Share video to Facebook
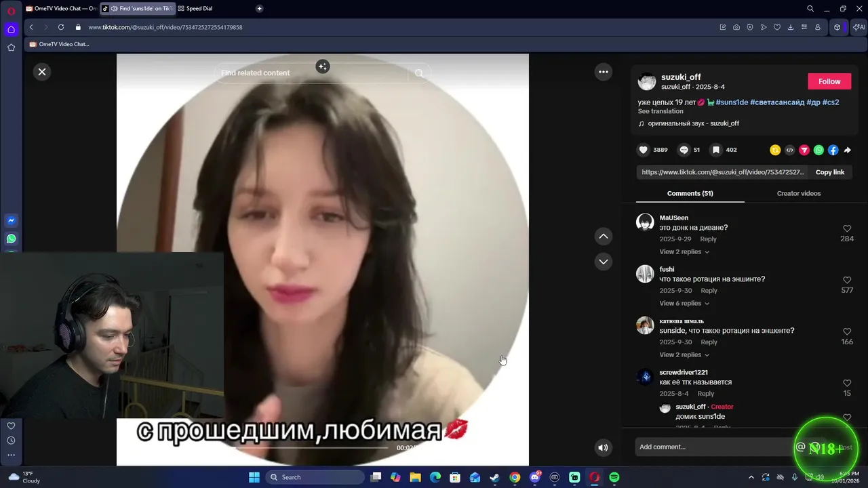 (833, 150)
